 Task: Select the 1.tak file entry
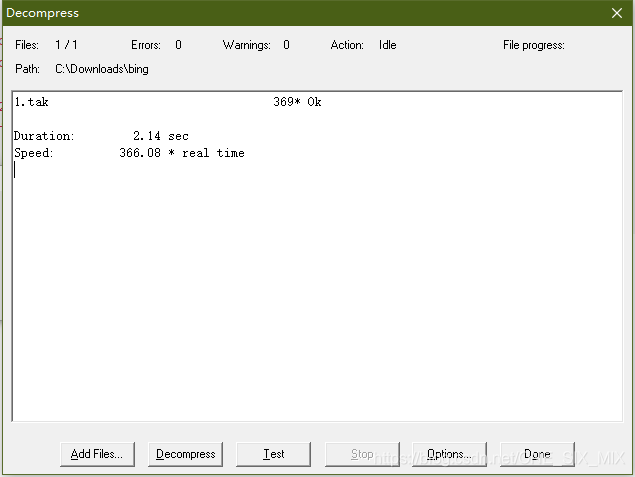(x=32, y=102)
